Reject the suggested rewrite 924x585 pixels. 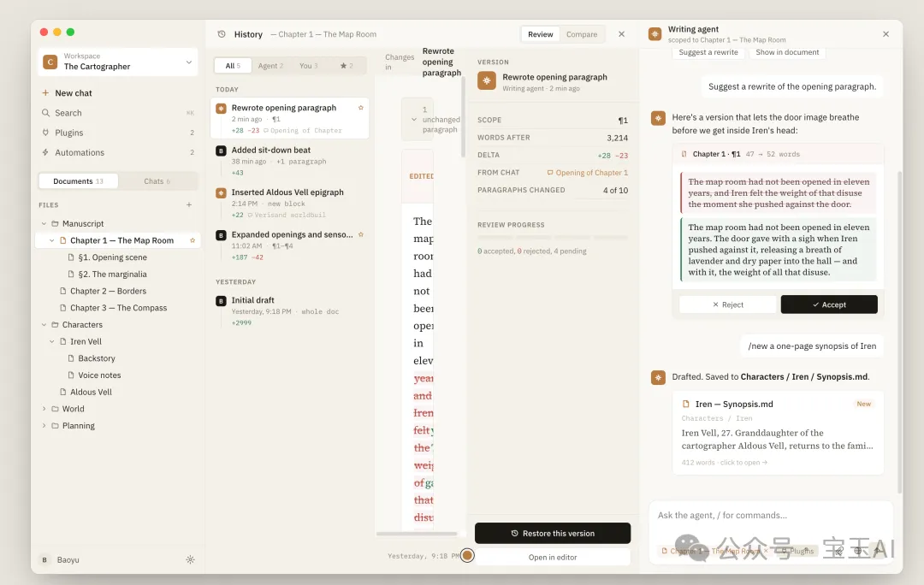pos(728,304)
